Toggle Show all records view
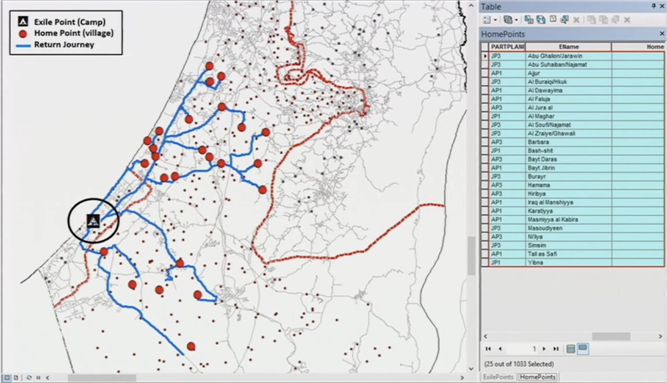 571,349
